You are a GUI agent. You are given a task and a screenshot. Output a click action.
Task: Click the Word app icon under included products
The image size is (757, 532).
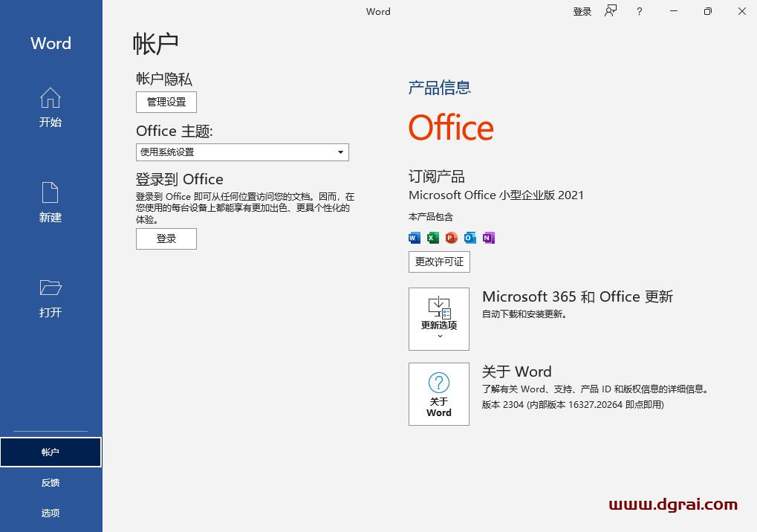pyautogui.click(x=415, y=238)
